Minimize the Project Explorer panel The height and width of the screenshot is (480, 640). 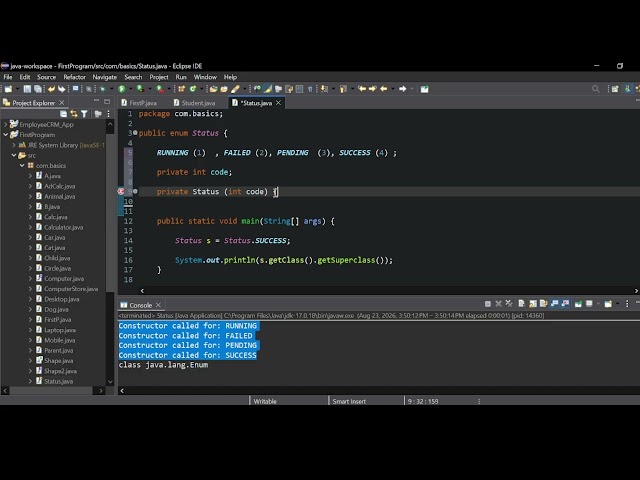click(x=96, y=101)
